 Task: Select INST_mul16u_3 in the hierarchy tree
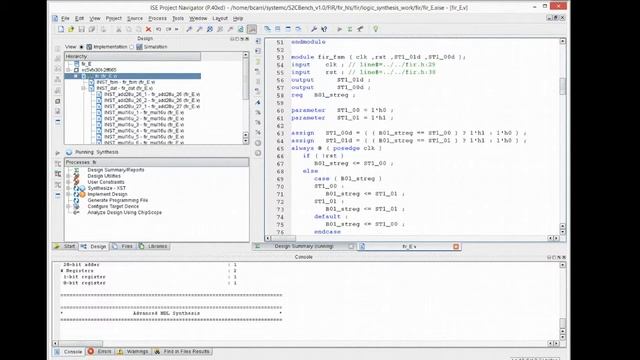click(x=144, y=125)
